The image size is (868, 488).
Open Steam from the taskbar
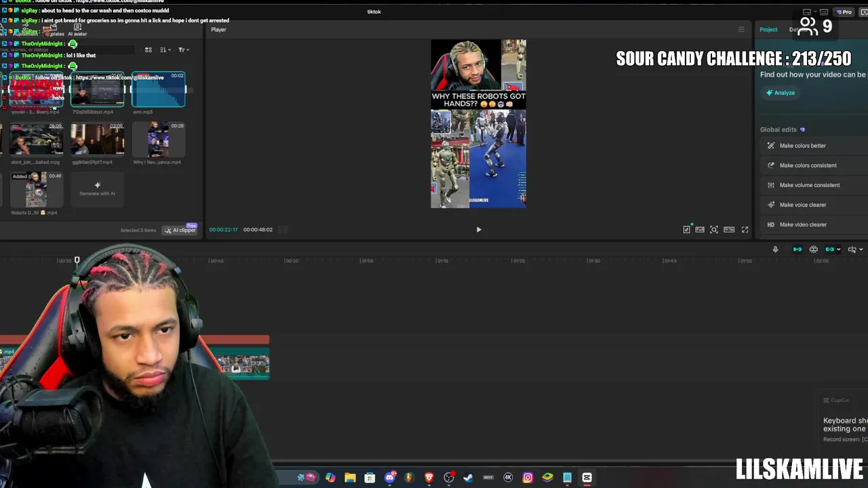pyautogui.click(x=468, y=478)
